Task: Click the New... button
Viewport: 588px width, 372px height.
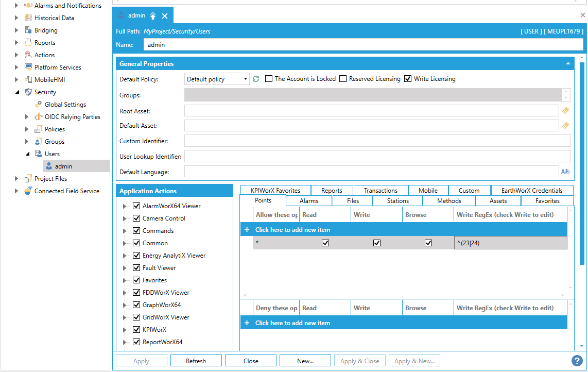Action: (x=305, y=361)
